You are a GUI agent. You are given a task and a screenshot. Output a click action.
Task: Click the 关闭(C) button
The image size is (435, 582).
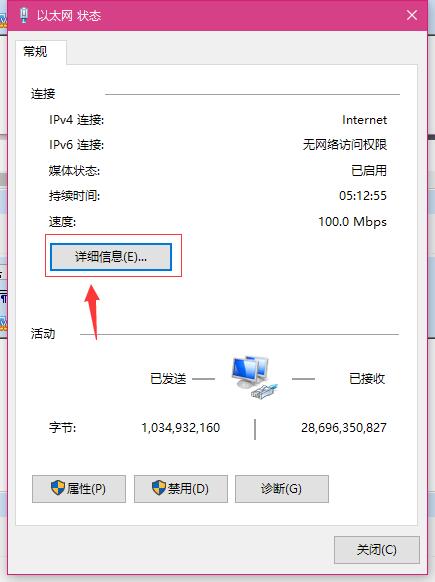(x=377, y=550)
